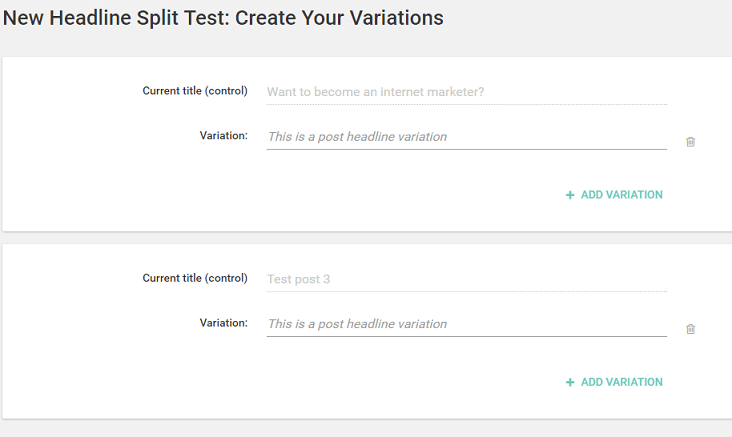Focus variation field for internet marketer post

(466, 137)
